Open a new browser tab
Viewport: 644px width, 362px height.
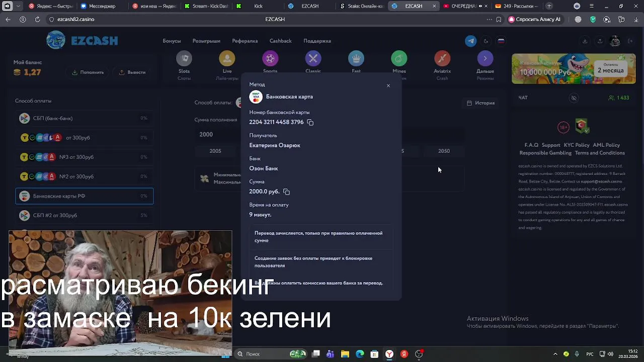point(549,6)
